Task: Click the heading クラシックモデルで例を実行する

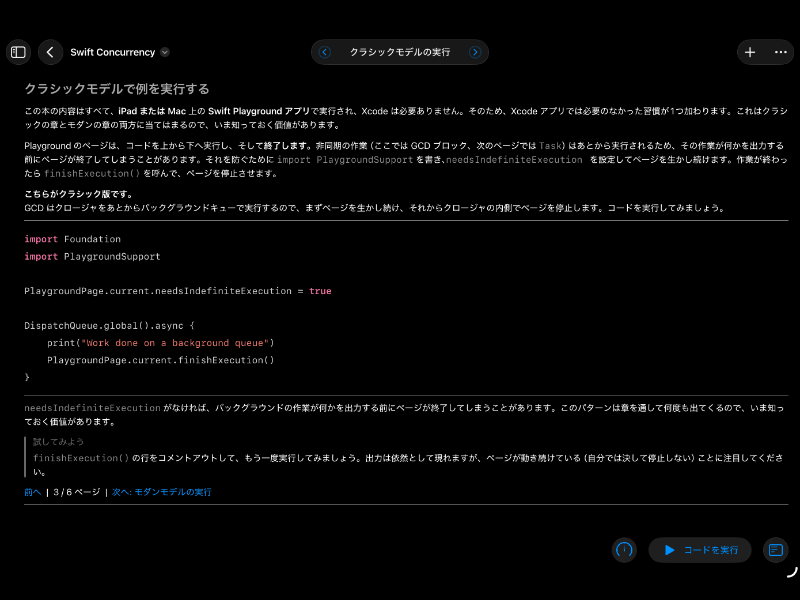Action: 117,89
